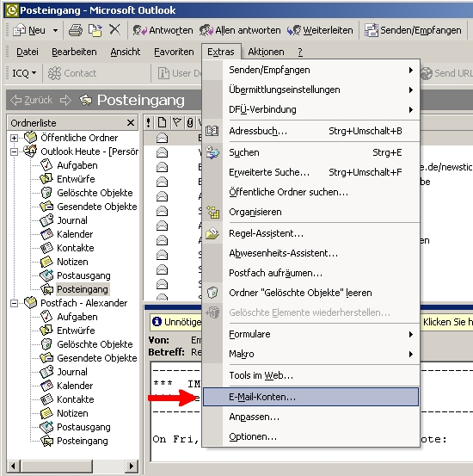473x476 pixels.
Task: Click Gelöschte Objekte icon under Outlook Heute
Action: (46, 192)
